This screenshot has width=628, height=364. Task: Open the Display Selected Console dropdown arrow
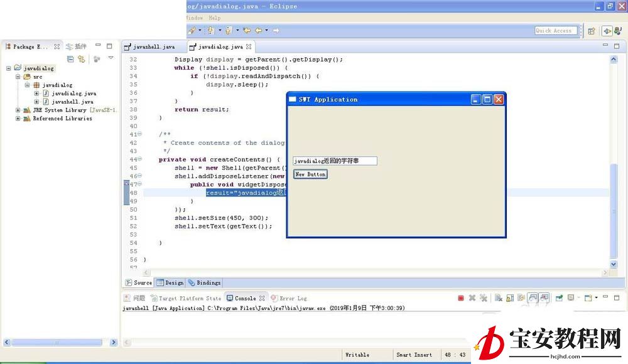(x=578, y=298)
